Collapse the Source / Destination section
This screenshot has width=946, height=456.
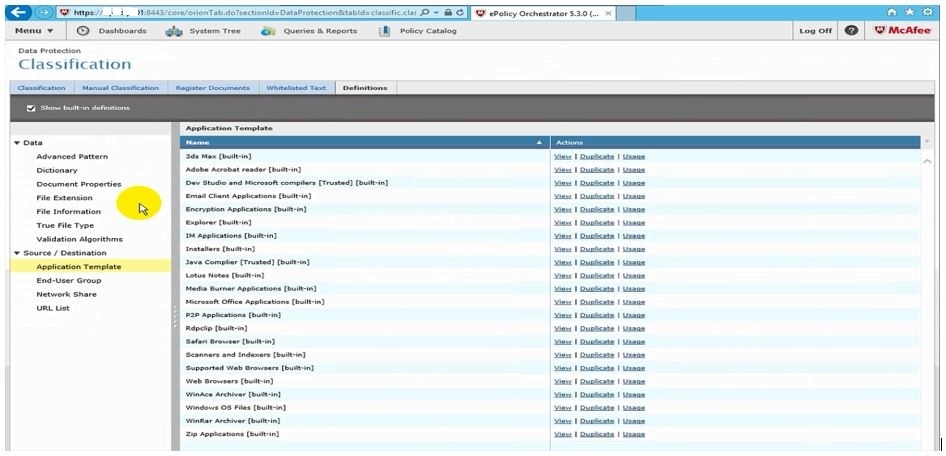pyautogui.click(x=17, y=253)
